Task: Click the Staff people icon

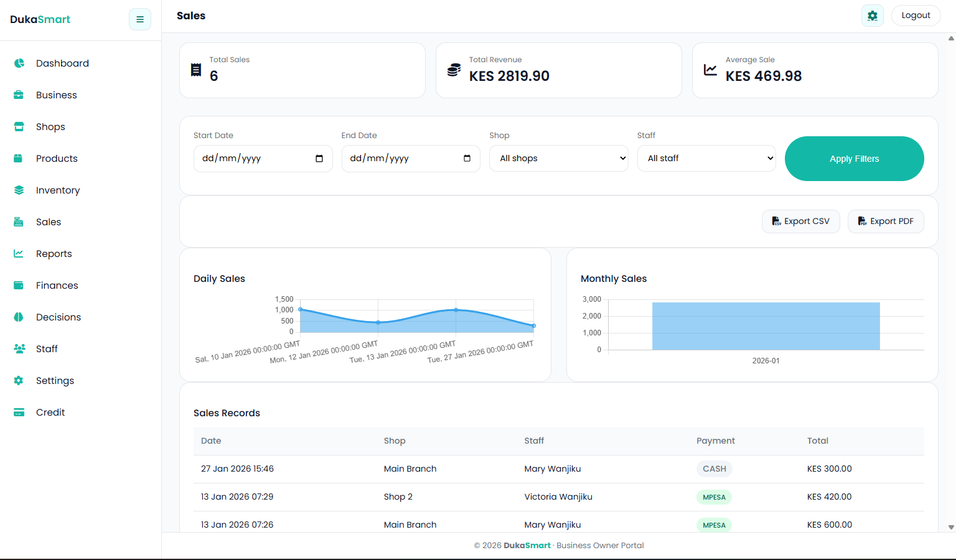Action: [x=19, y=349]
